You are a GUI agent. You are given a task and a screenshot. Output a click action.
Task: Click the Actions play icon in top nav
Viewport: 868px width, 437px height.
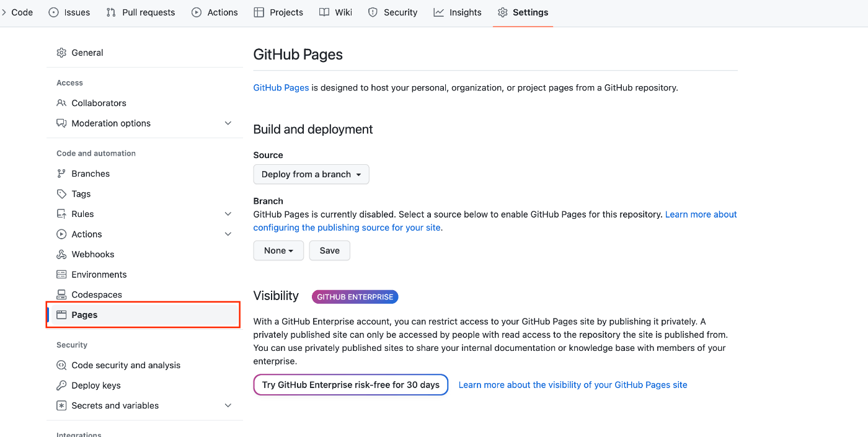point(197,12)
